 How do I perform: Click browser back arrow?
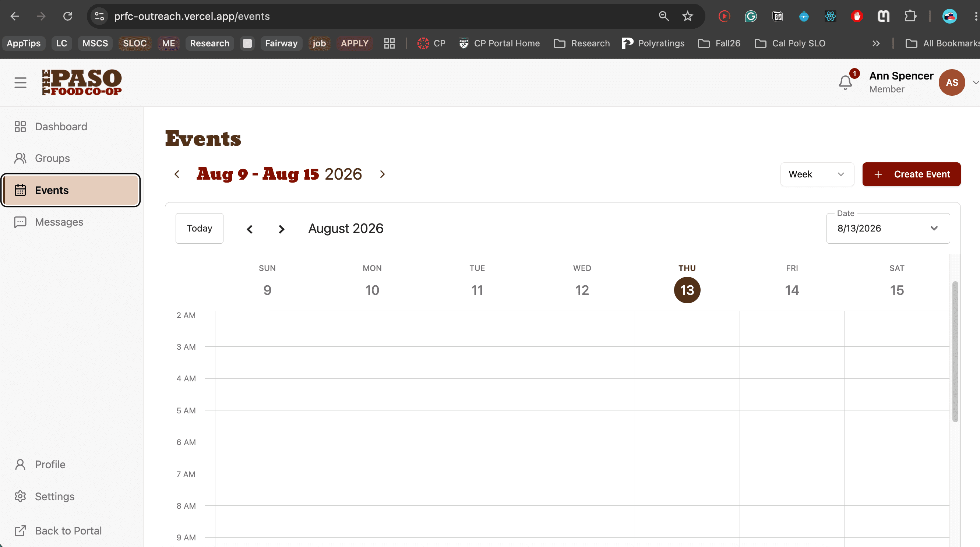(15, 16)
